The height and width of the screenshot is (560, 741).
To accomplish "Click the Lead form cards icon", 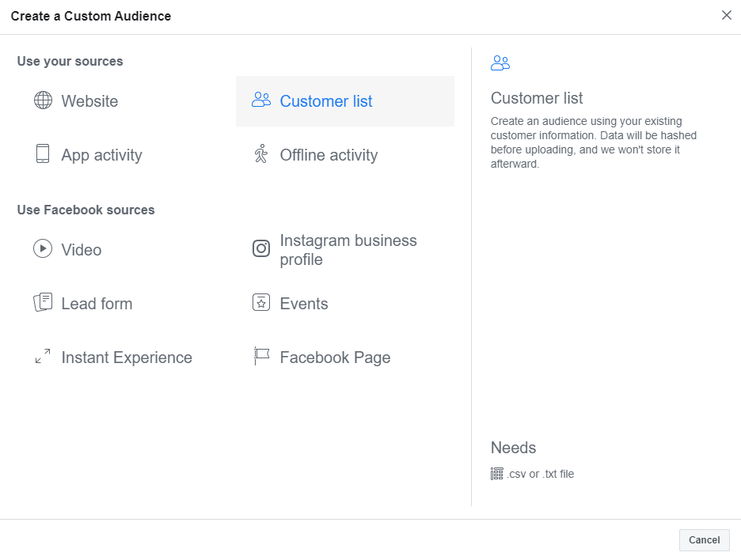I will tap(43, 303).
